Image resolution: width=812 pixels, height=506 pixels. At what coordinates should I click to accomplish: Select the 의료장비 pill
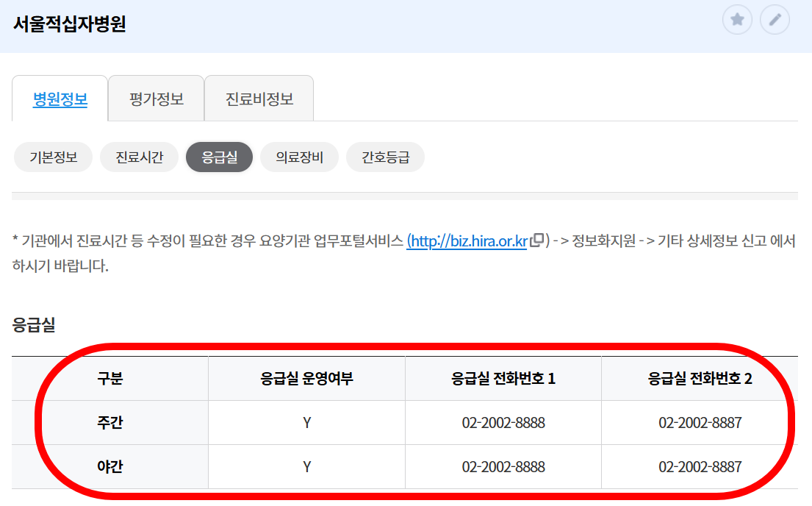click(x=299, y=157)
